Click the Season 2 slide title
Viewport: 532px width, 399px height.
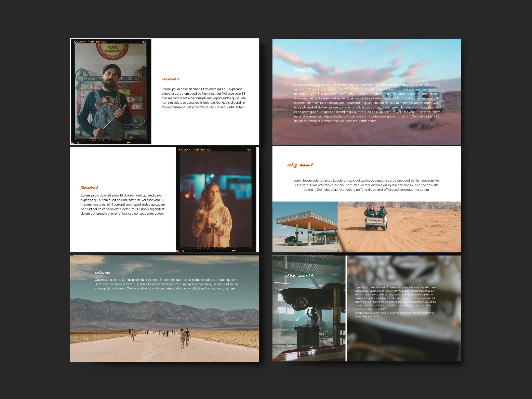pyautogui.click(x=303, y=70)
